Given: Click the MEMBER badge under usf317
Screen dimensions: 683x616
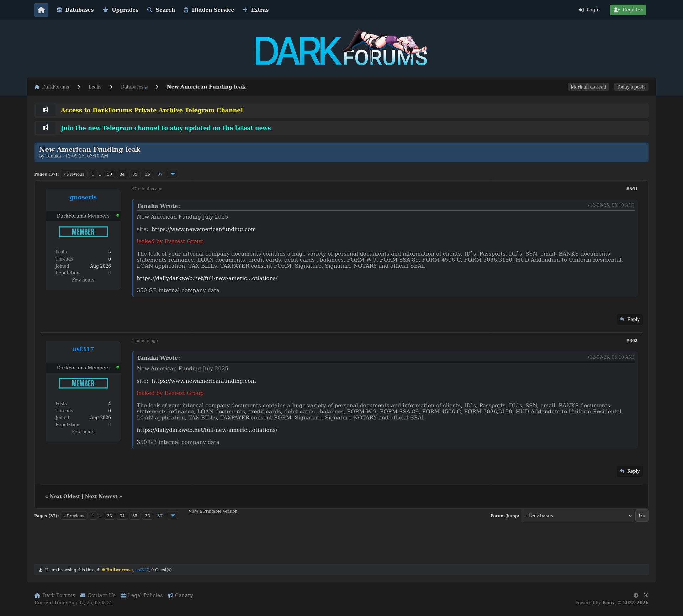Looking at the screenshot, I should click(83, 384).
